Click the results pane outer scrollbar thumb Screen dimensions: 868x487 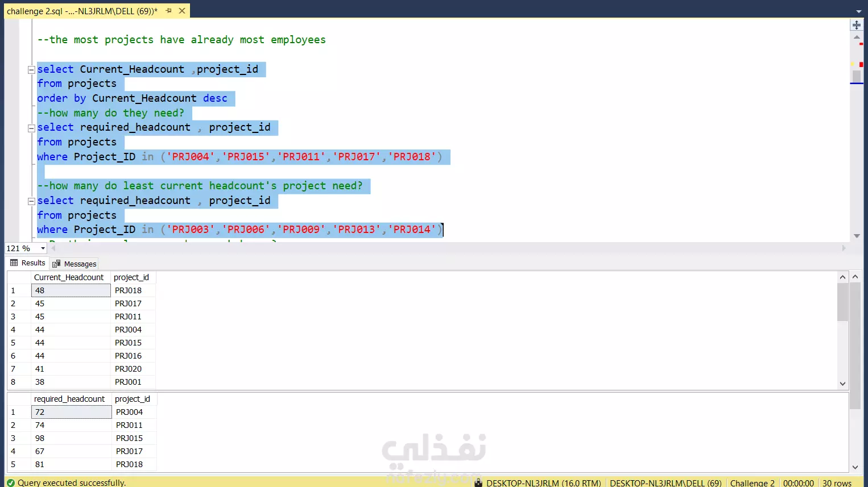[x=855, y=346]
